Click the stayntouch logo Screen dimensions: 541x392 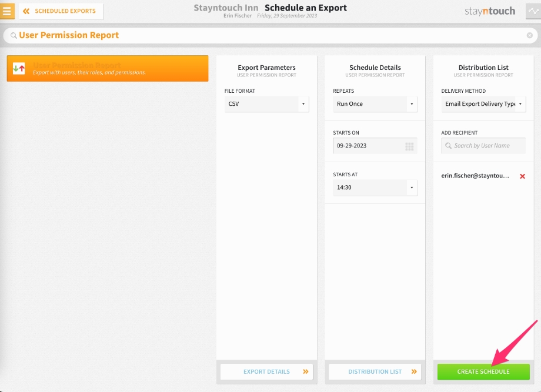pyautogui.click(x=490, y=11)
